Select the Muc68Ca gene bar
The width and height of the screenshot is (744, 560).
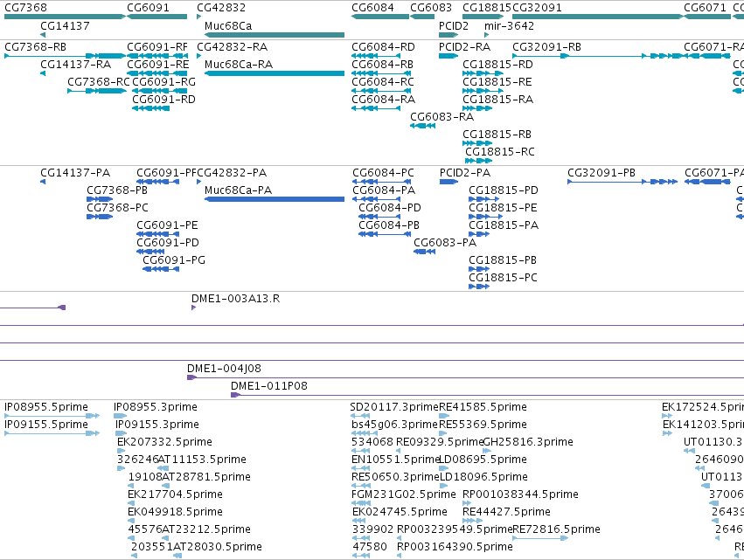coord(275,35)
